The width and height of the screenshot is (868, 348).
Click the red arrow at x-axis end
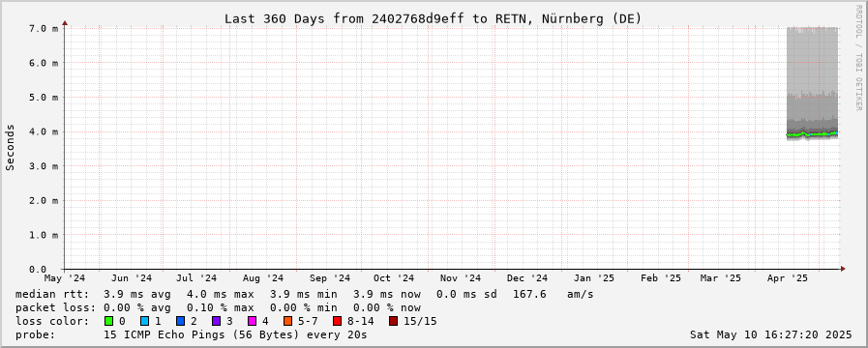843,269
